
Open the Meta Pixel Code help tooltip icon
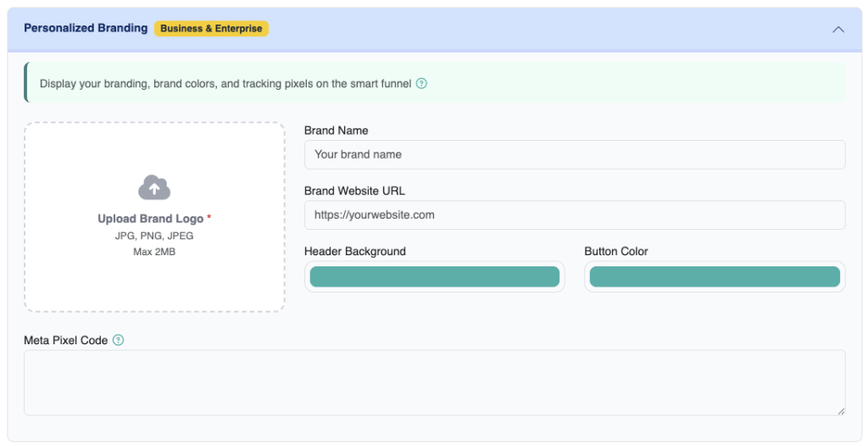coord(119,340)
